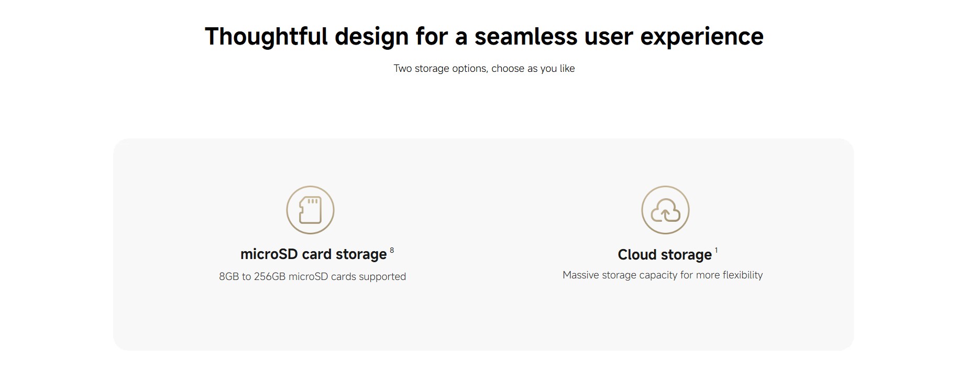Select the Cloud storage heading

click(x=665, y=255)
